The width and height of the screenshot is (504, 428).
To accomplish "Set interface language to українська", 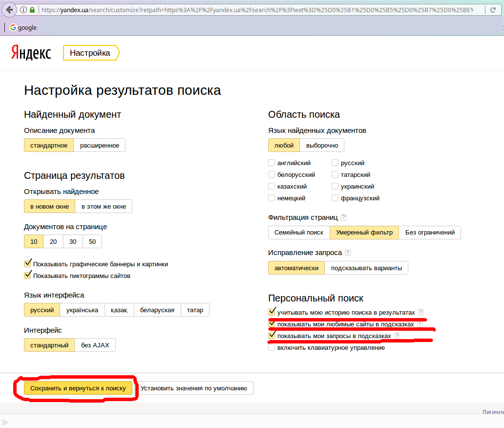I will point(82,310).
